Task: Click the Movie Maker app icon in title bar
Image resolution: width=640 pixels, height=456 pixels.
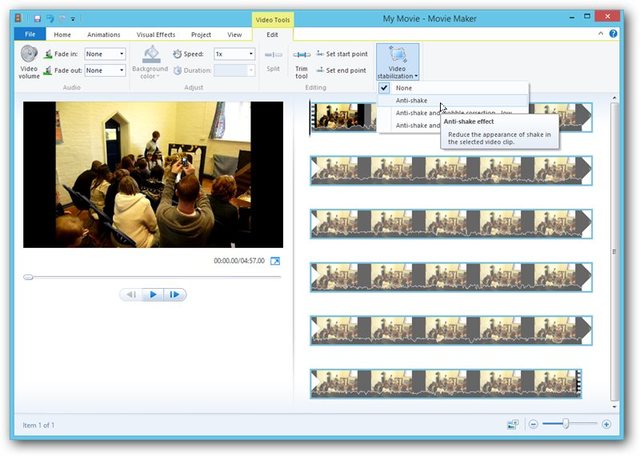Action: pos(18,18)
